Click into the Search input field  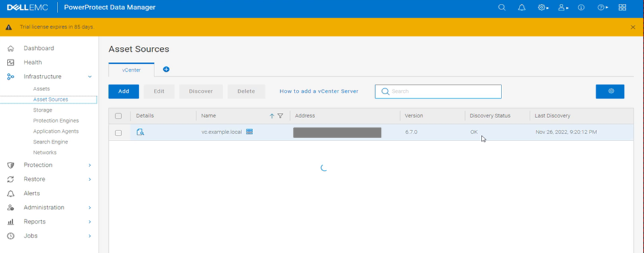point(438,91)
